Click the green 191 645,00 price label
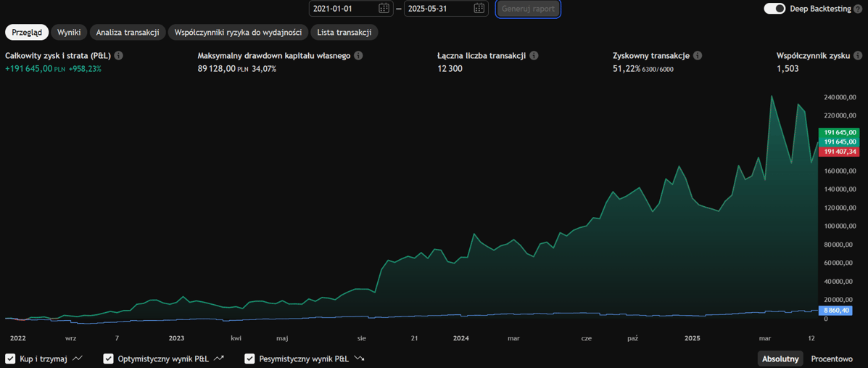 (839, 132)
